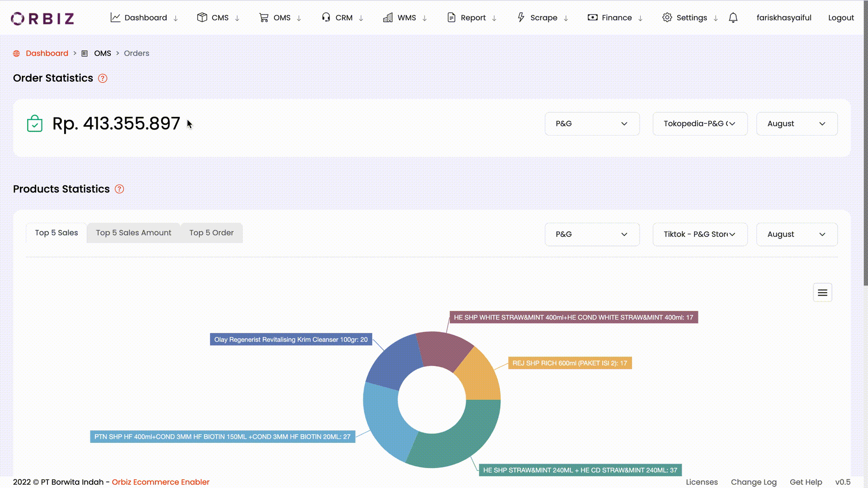868x488 pixels.
Task: Open the Finance menu
Action: pyautogui.click(x=616, y=18)
